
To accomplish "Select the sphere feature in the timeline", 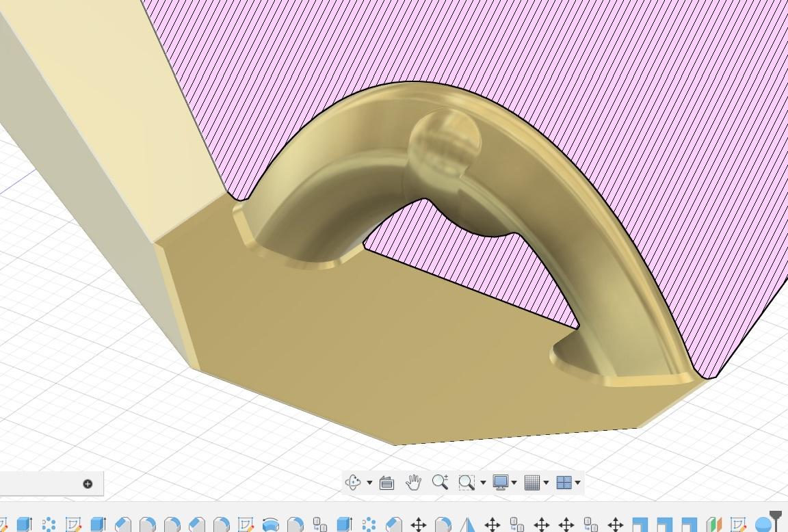I will point(763,524).
